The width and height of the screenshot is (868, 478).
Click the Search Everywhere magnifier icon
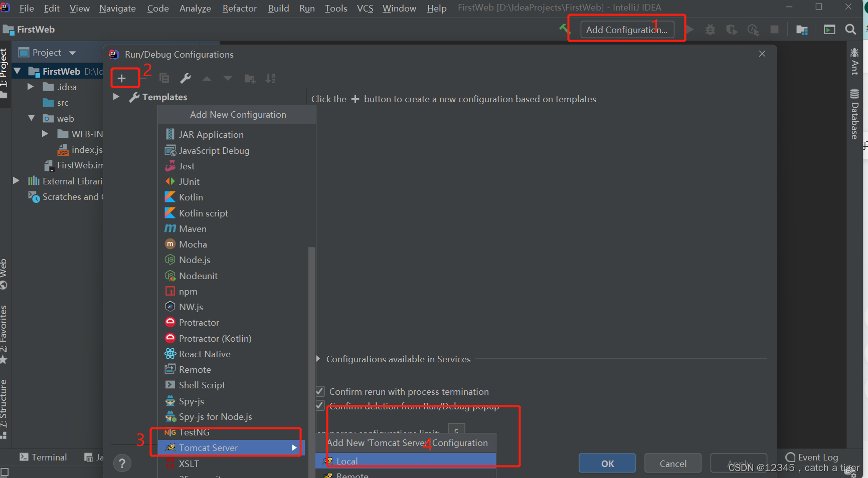tap(850, 30)
